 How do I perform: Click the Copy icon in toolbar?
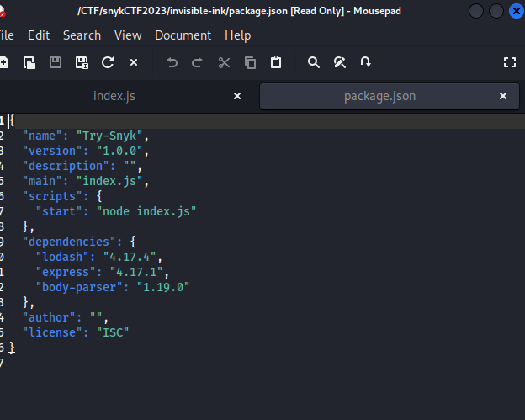point(250,62)
